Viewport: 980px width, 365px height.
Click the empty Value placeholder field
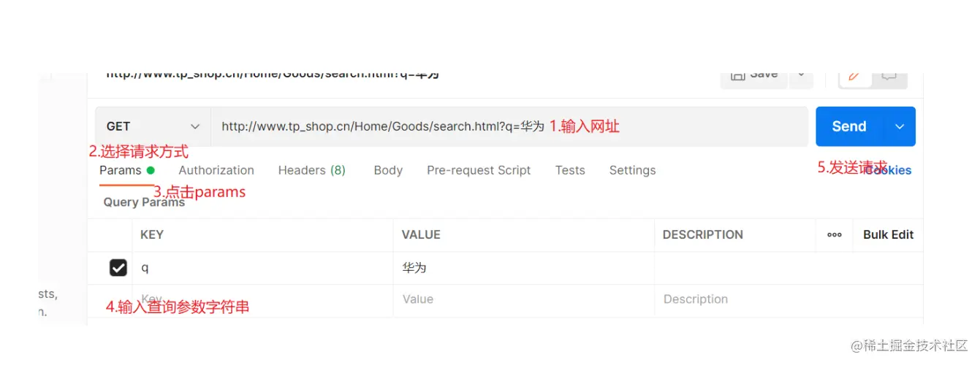click(524, 299)
